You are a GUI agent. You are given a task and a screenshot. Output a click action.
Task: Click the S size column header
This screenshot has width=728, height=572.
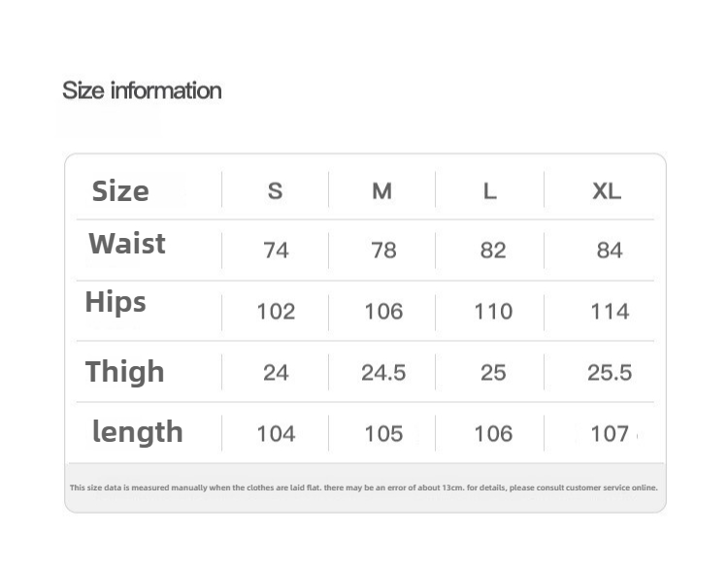coord(276,191)
